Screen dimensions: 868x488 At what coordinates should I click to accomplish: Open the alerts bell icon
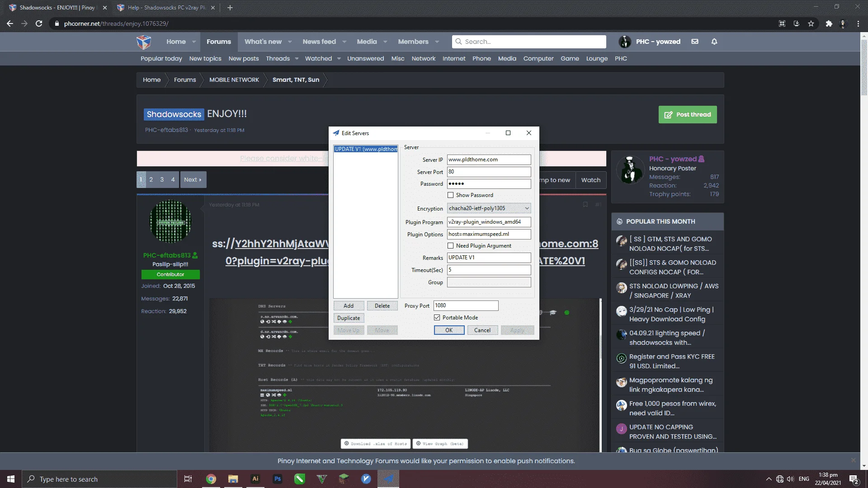[x=714, y=42]
